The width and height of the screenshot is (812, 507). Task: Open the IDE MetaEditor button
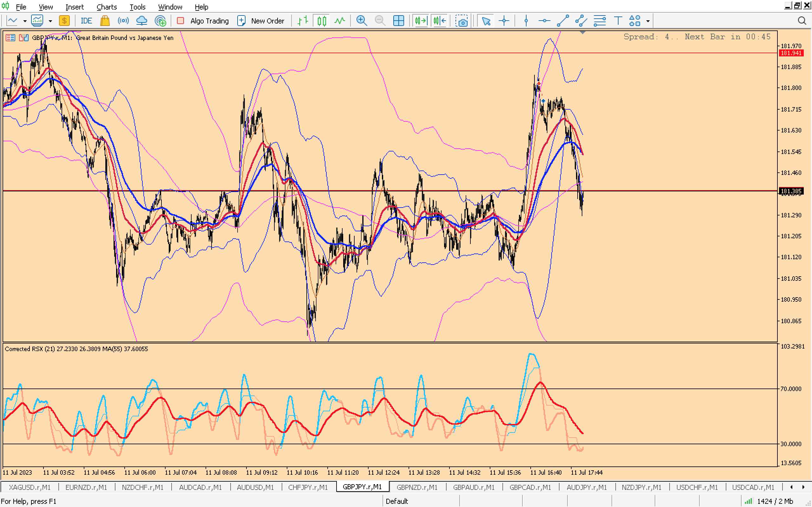86,21
